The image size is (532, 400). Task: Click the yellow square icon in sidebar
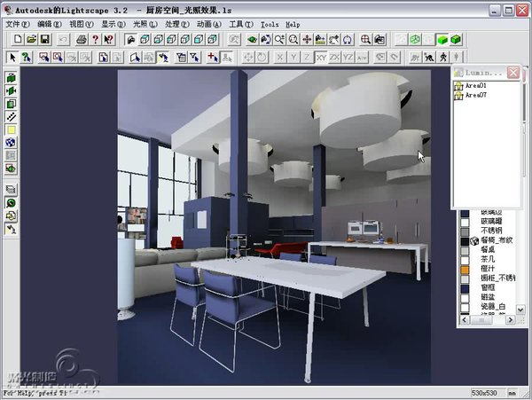[x=11, y=129]
